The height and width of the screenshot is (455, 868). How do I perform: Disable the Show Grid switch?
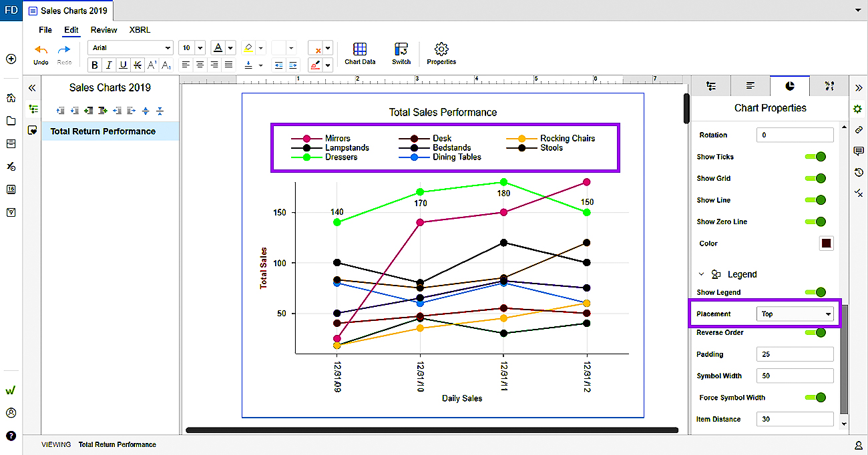[x=815, y=178]
